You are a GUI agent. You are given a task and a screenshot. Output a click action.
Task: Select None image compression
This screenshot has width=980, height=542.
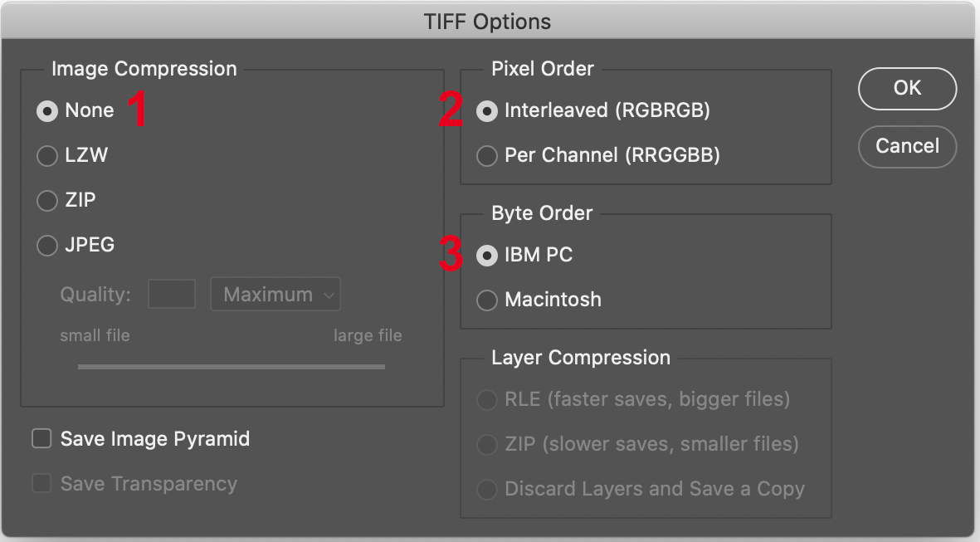click(47, 111)
